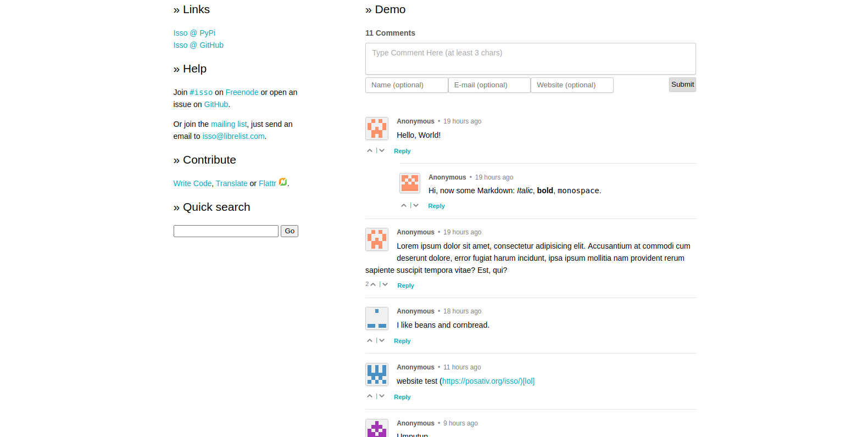Viewport: 868px width, 437px height.
Task: Open the Isso @ GitHub link
Action: (198, 45)
